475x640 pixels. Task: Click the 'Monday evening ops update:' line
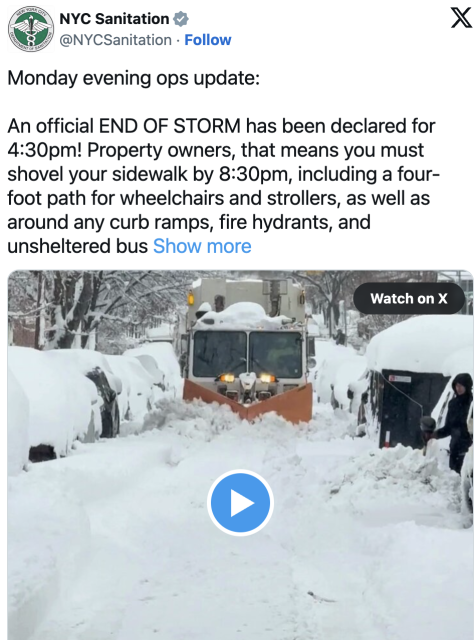point(133,78)
